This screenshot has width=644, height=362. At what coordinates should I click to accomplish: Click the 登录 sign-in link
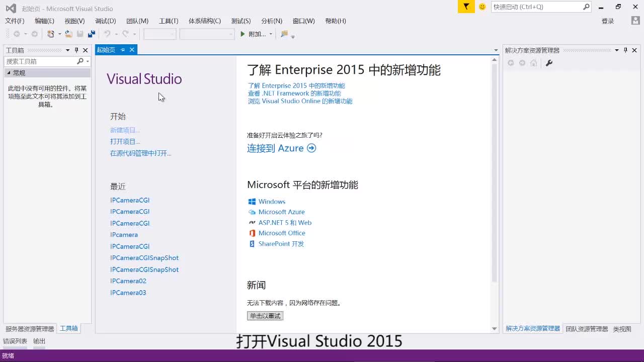(x=608, y=21)
